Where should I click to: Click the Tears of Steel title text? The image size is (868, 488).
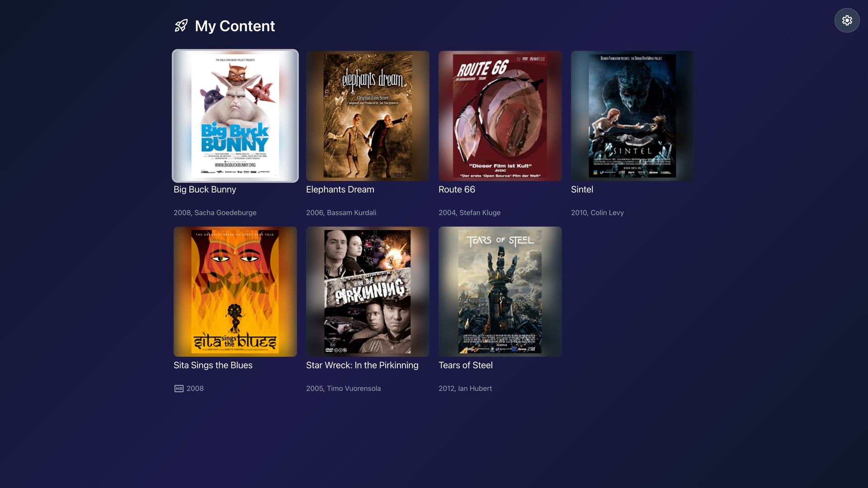[x=465, y=366]
